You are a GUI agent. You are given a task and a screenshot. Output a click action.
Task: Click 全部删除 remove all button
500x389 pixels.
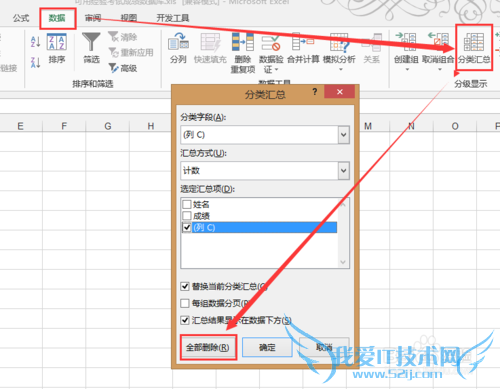208,347
